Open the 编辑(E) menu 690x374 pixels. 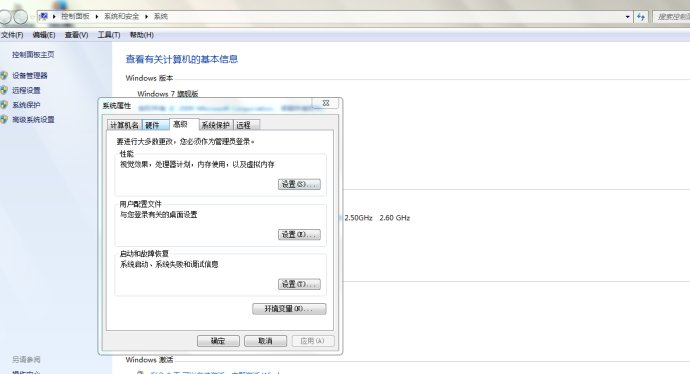[44, 35]
